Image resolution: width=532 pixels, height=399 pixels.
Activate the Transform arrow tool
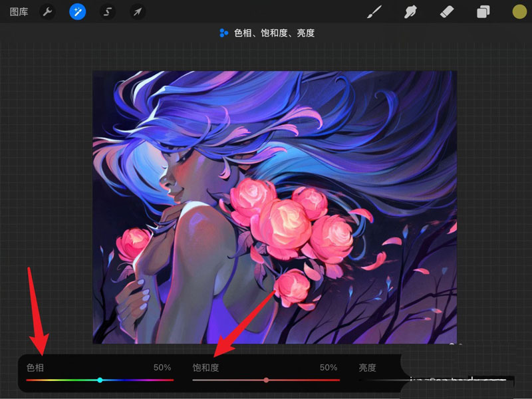click(x=138, y=11)
